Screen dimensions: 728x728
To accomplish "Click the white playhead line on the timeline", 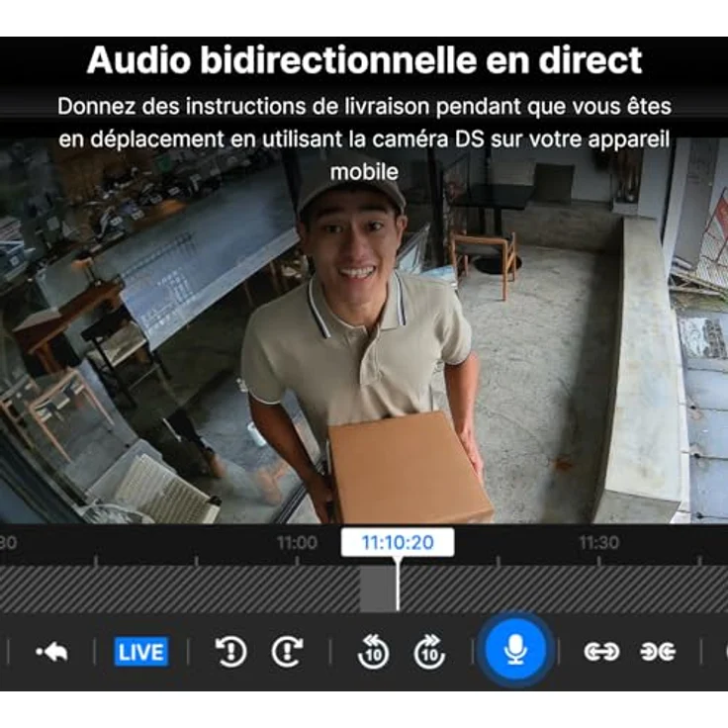I will (x=398, y=590).
